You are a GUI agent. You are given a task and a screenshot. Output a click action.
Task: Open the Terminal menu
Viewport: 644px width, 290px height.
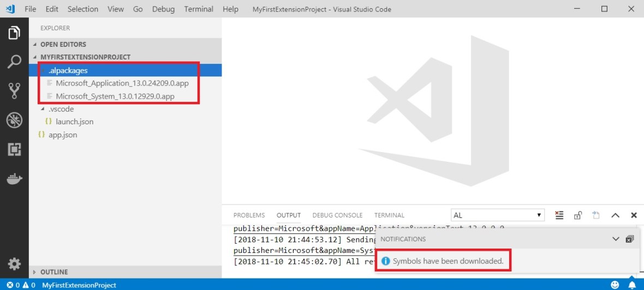[x=199, y=9]
